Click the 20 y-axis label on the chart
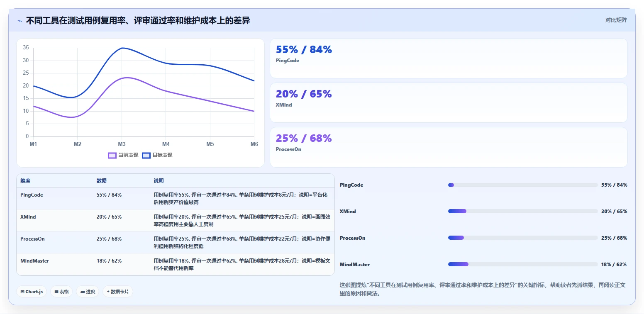Image resolution: width=644 pixels, height=314 pixels. (26, 86)
